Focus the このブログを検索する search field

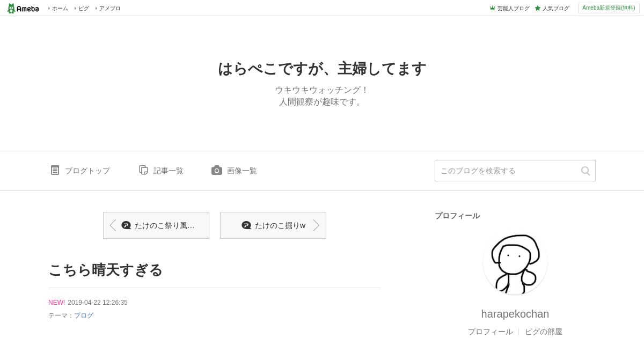pos(507,171)
